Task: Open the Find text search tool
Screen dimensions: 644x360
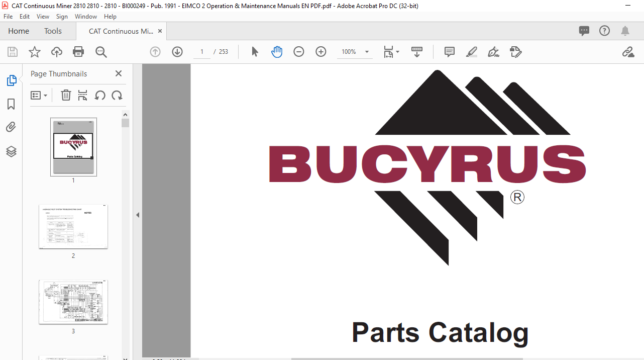Action: point(101,52)
